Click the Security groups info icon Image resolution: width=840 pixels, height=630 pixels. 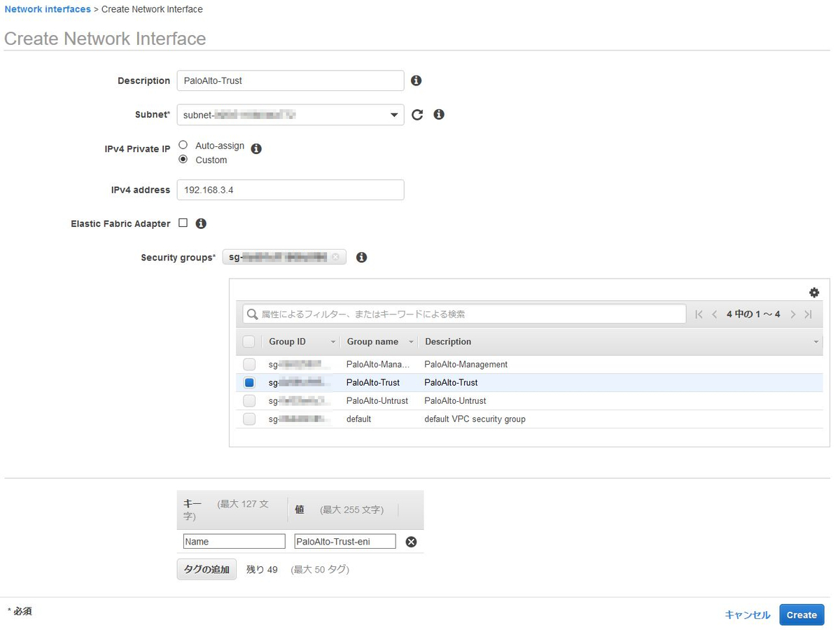361,257
